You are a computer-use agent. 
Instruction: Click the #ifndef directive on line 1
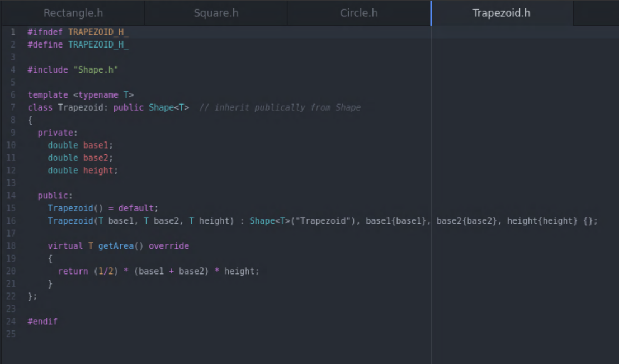(45, 32)
